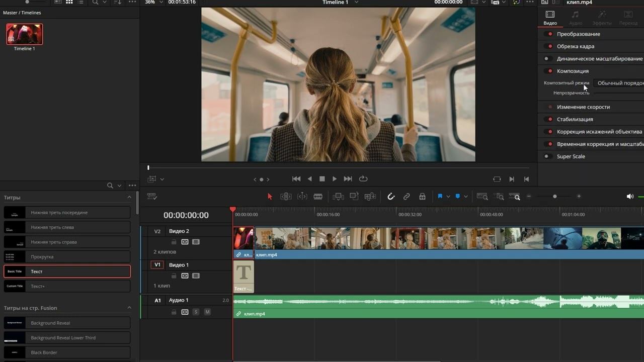Click the Position Lock padlock icon
The width and height of the screenshot is (644, 362).
[x=422, y=197]
